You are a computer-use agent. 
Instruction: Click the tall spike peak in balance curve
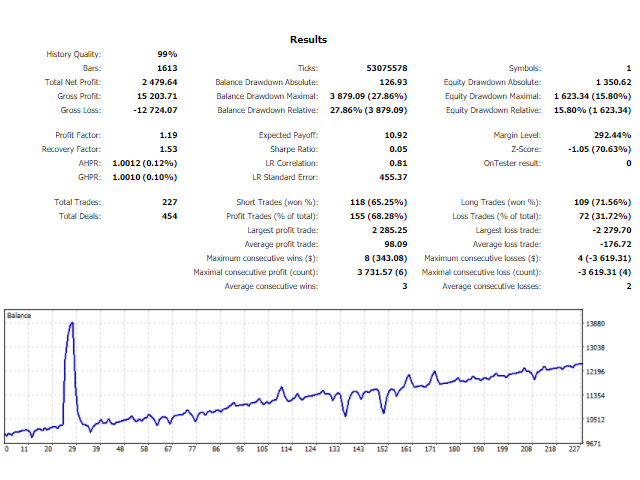tap(71, 324)
